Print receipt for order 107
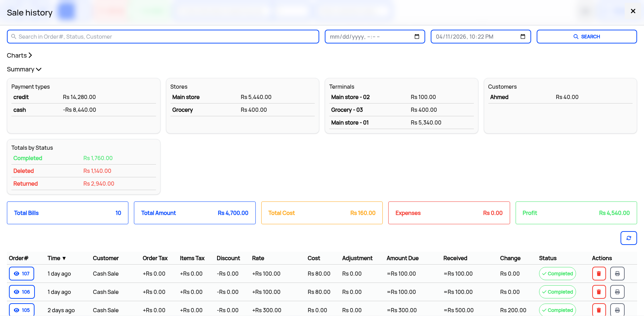 tap(617, 274)
